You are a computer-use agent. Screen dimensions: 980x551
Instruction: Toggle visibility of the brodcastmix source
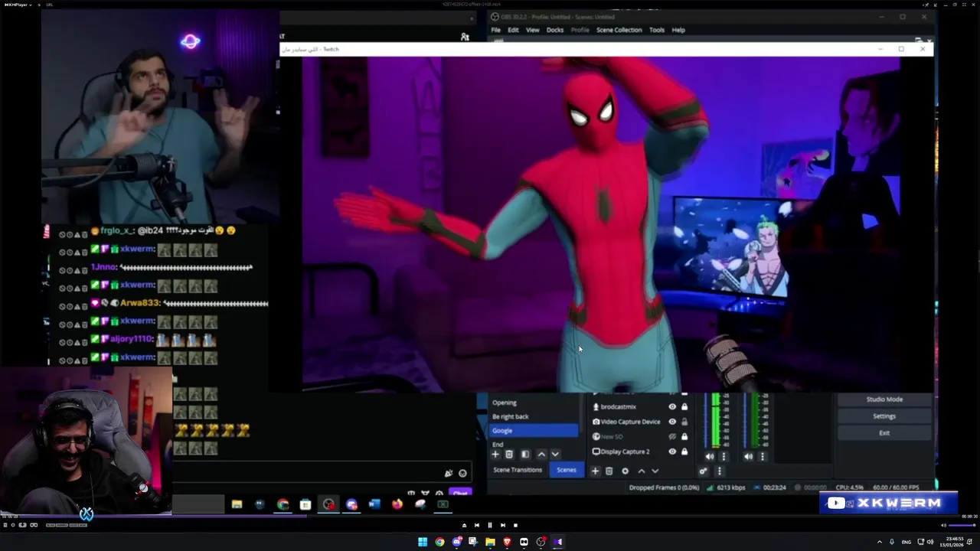[672, 407]
